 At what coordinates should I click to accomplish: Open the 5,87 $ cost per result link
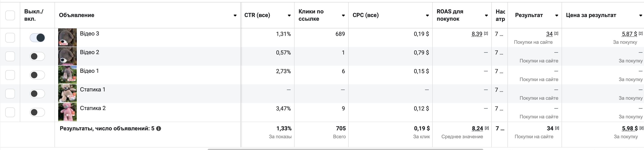coord(629,34)
